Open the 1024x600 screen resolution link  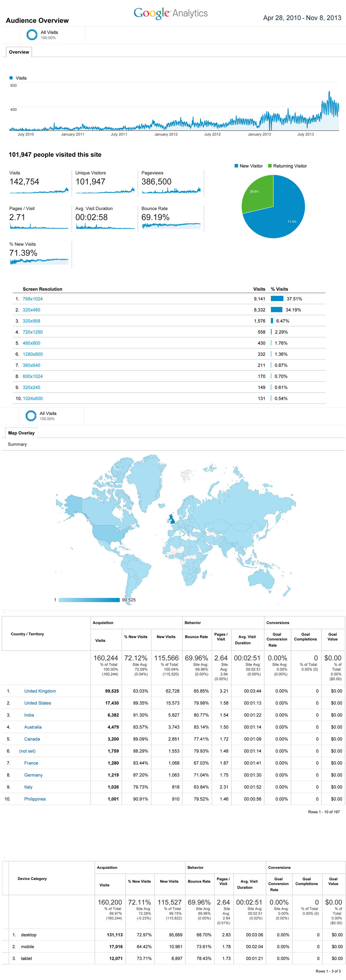(33, 398)
